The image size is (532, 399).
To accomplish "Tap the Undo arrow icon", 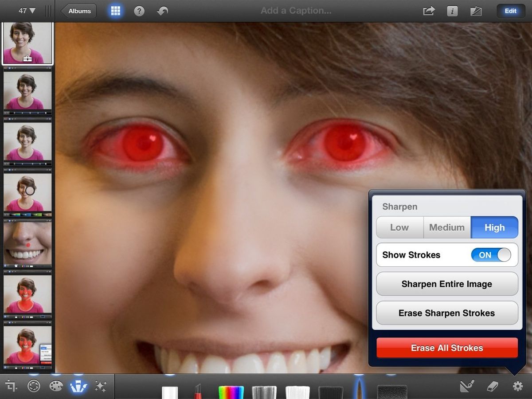I will pyautogui.click(x=162, y=11).
